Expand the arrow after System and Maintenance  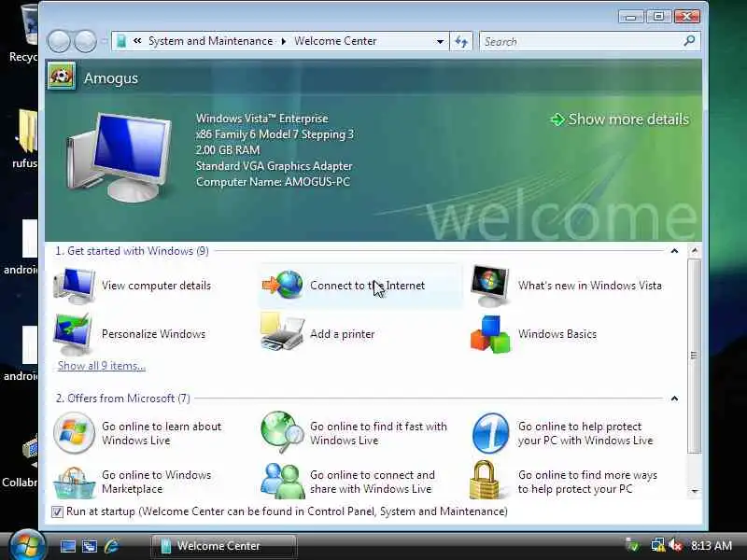[x=284, y=41]
